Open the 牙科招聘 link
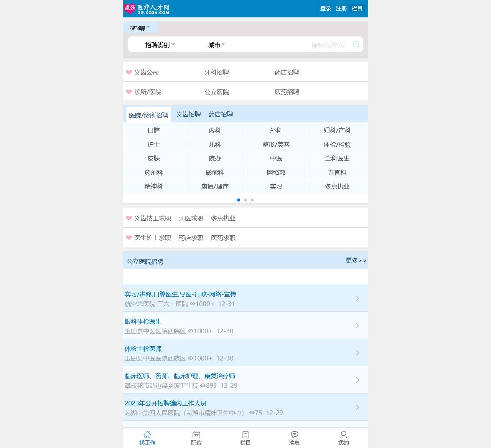 pyautogui.click(x=217, y=72)
